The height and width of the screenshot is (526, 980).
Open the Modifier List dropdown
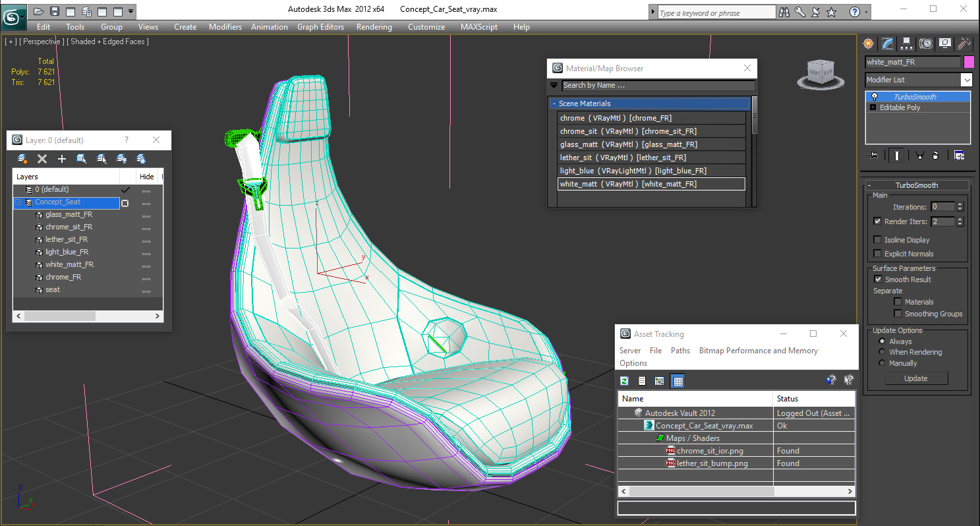(966, 80)
